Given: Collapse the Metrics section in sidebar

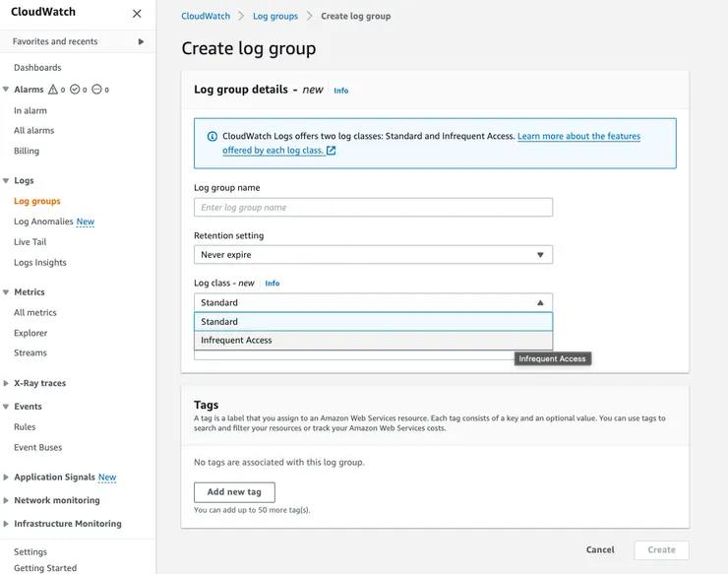Looking at the screenshot, I should click(6, 292).
